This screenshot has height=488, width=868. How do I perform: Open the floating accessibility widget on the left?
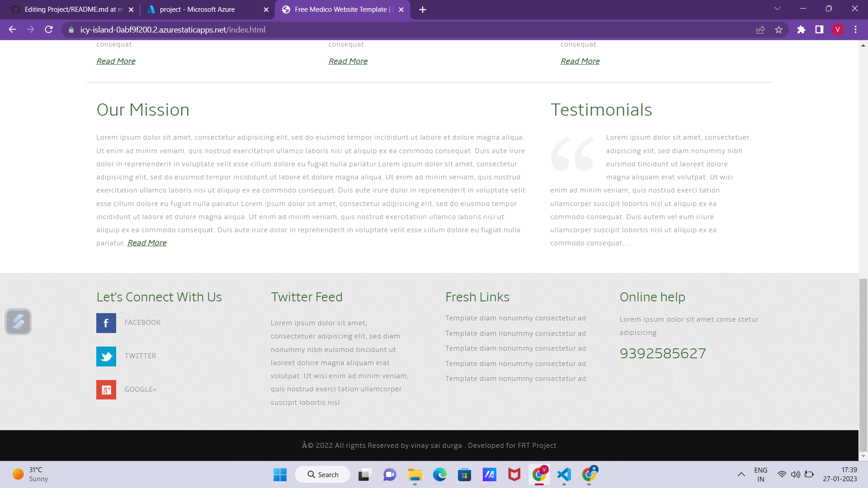pos(18,322)
